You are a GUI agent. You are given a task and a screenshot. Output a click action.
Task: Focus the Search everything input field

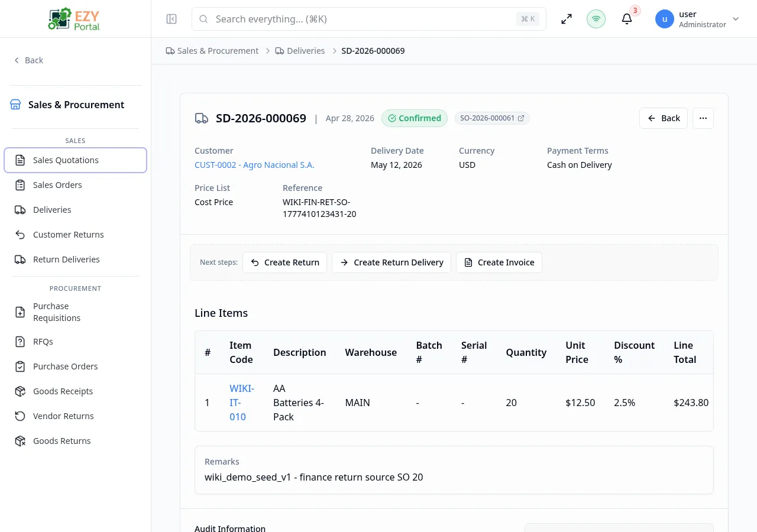point(369,19)
